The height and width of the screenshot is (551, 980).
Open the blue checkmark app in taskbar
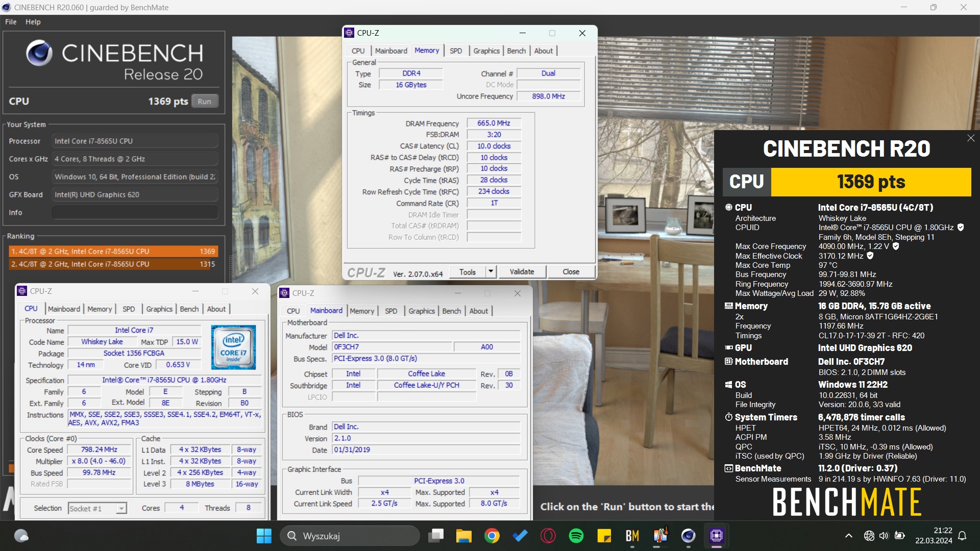(520, 536)
